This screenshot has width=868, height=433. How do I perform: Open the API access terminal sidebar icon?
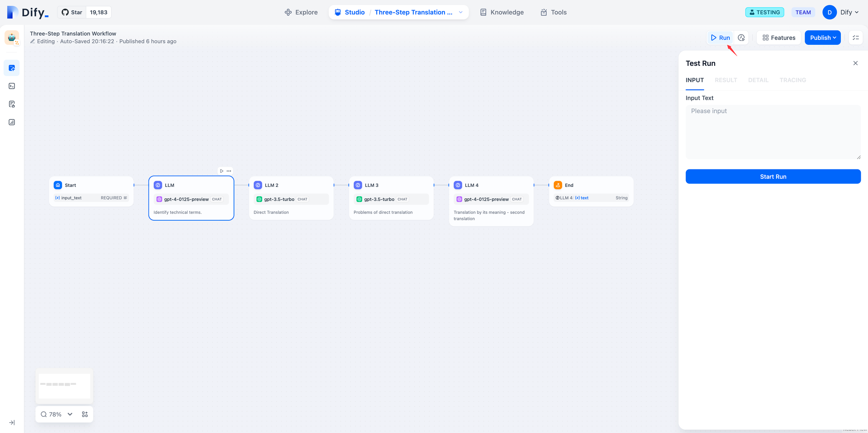coord(12,86)
